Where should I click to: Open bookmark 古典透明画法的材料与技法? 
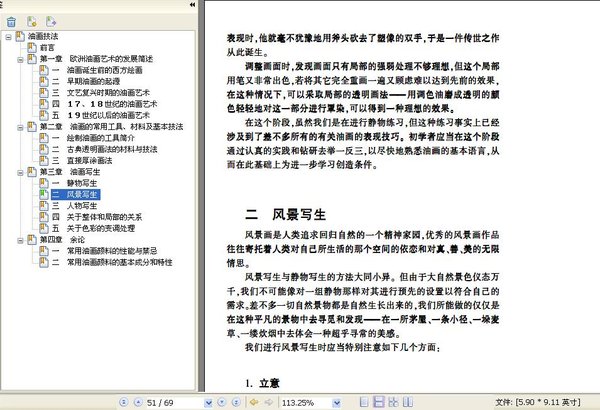pyautogui.click(x=105, y=149)
